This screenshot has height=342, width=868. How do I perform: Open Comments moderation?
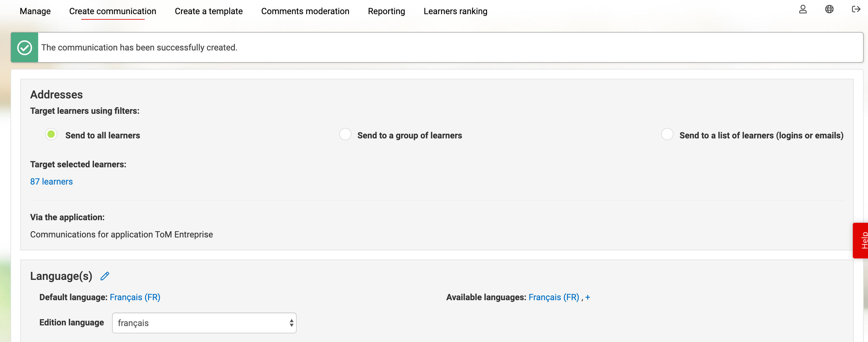[x=305, y=11]
